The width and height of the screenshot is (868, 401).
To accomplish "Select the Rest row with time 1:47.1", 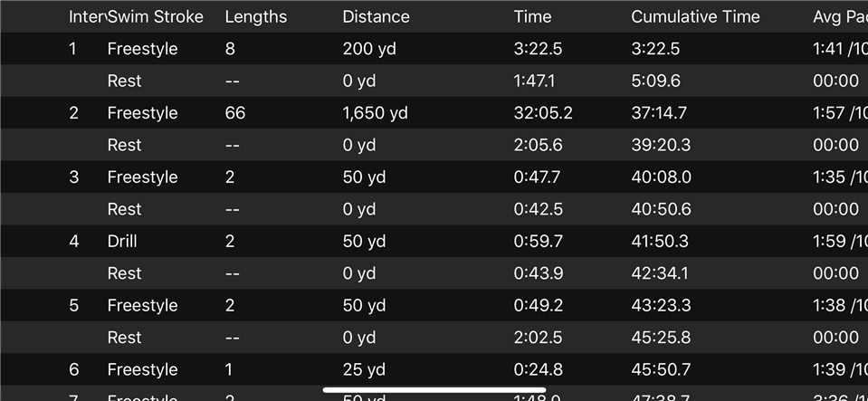I will click(x=434, y=81).
